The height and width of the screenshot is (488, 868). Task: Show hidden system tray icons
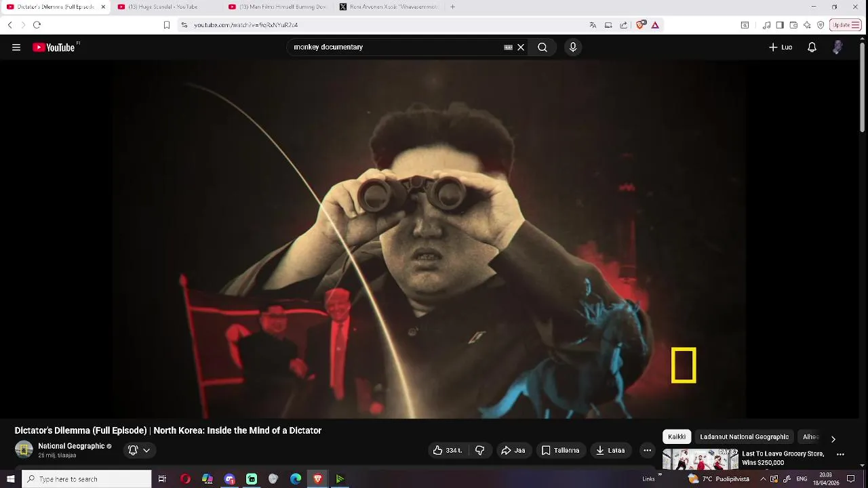tap(763, 479)
